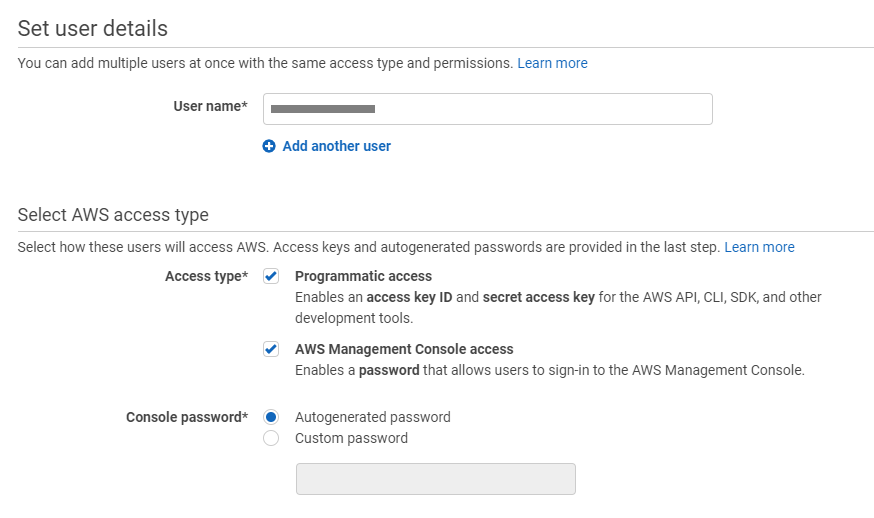Uncheck the AWS Management Console access checkbox
Screen dimensions: 874x518
[x=271, y=349]
